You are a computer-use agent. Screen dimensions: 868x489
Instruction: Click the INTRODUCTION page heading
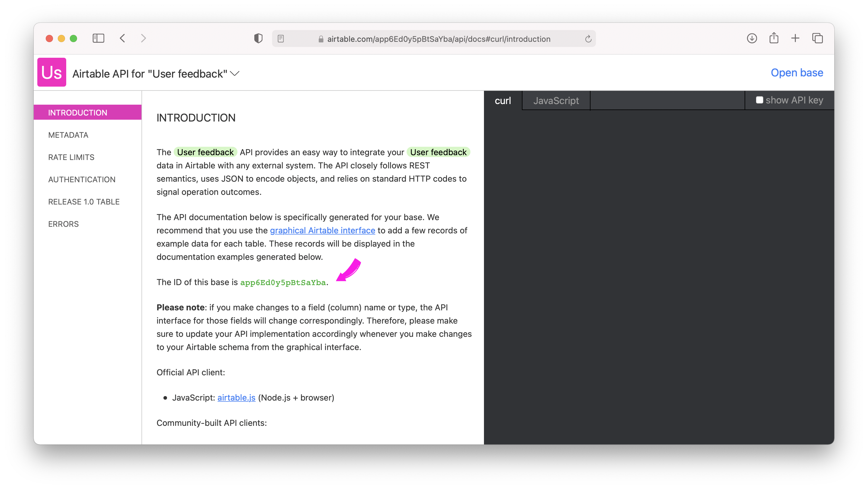click(x=196, y=118)
